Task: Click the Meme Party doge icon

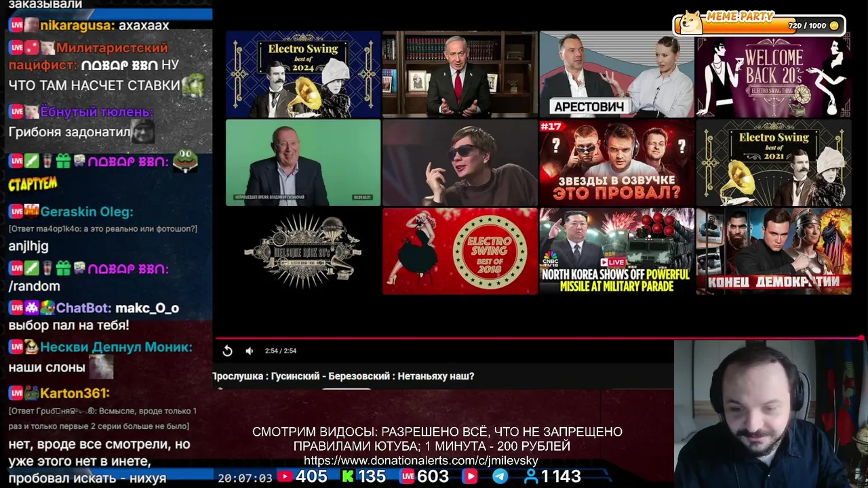Action: pyautogui.click(x=690, y=22)
